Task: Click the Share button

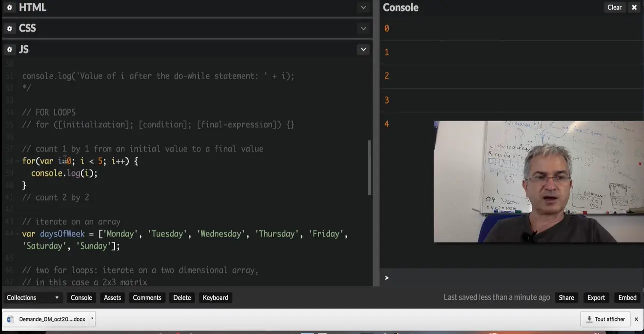Action: click(x=566, y=298)
